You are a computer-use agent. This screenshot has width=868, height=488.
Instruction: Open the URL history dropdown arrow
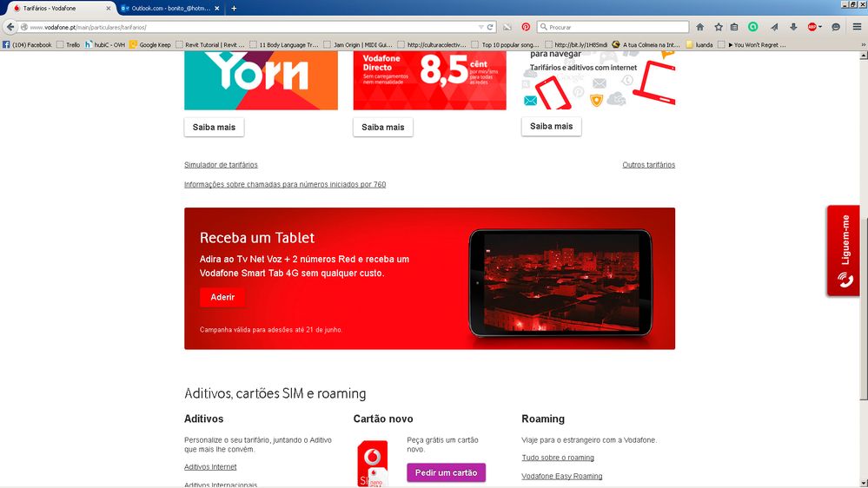(481, 27)
